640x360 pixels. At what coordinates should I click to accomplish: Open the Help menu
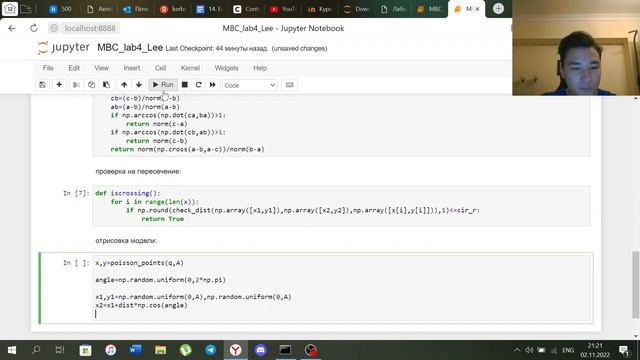click(x=260, y=68)
